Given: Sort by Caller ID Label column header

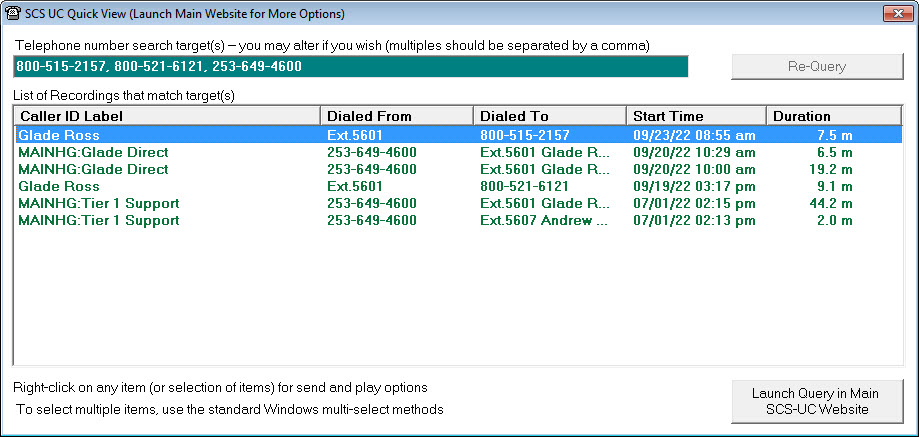Looking at the screenshot, I should click(x=167, y=116).
